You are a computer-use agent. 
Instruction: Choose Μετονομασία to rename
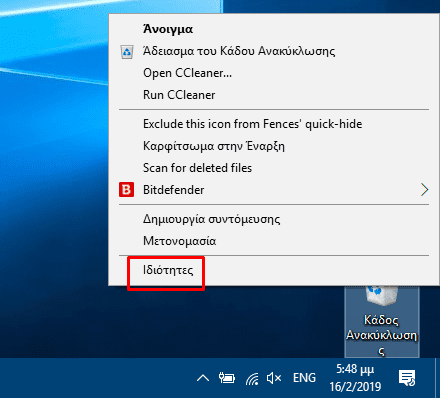274,241
